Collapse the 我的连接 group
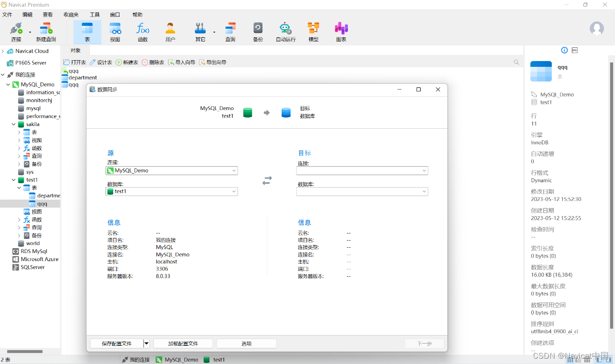615x364 pixels. 3,75
